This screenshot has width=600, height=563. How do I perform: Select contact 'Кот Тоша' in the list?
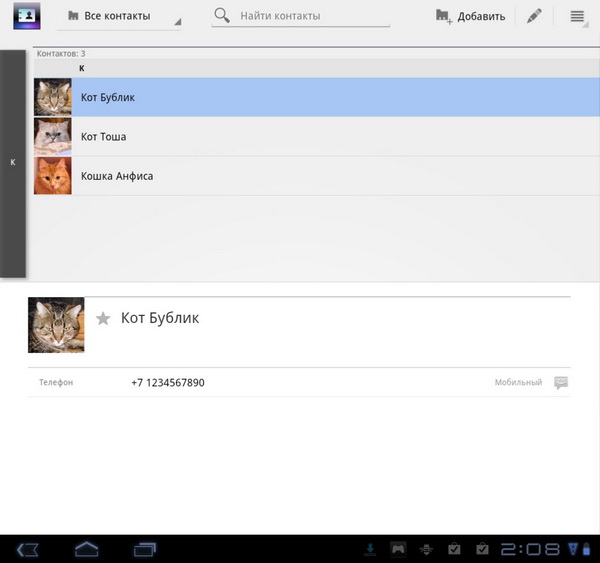tap(300, 137)
